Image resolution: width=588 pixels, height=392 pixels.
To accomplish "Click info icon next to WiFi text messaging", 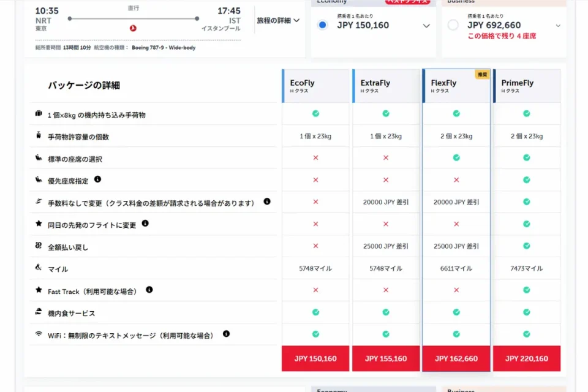I will [226, 334].
